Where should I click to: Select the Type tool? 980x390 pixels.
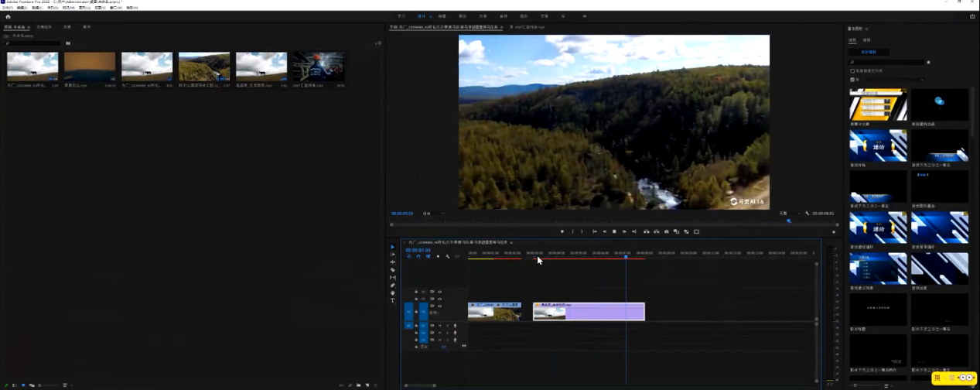392,300
